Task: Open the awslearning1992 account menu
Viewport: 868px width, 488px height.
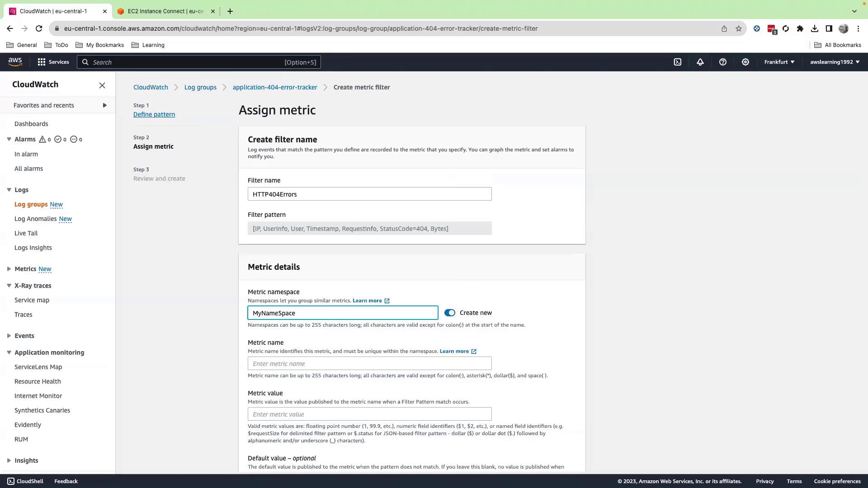Action: [835, 62]
